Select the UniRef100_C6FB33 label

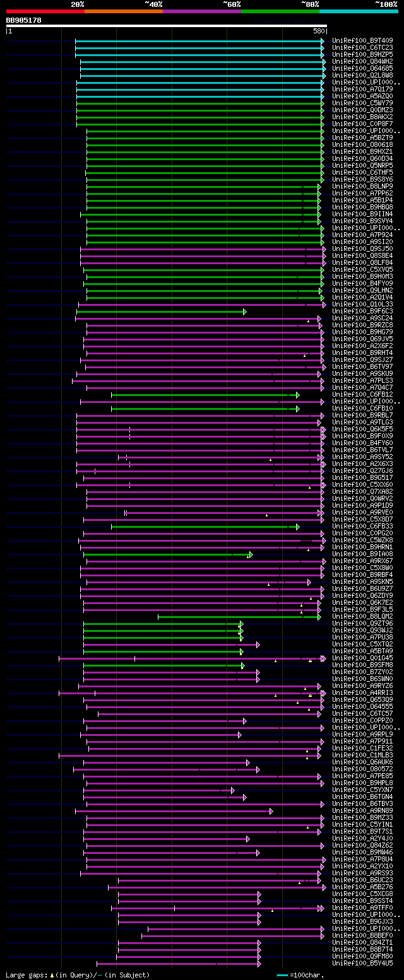point(362,526)
